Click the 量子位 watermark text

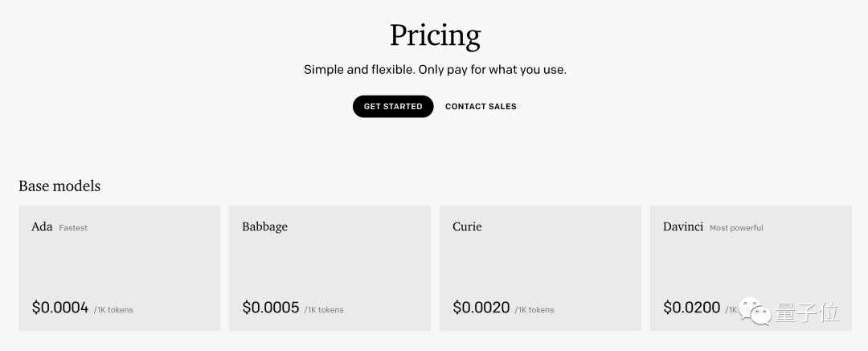[x=807, y=312]
